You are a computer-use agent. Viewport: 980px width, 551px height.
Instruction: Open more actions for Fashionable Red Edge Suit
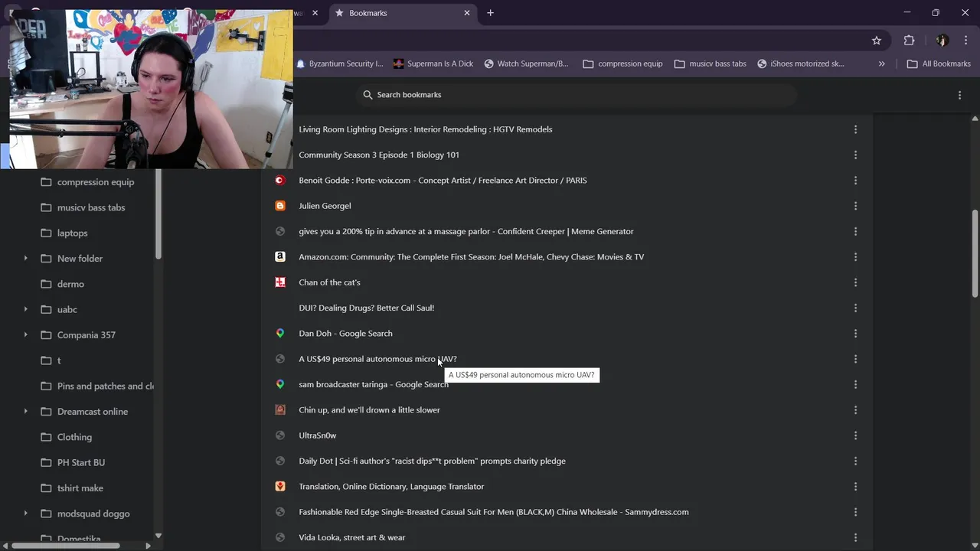(855, 512)
